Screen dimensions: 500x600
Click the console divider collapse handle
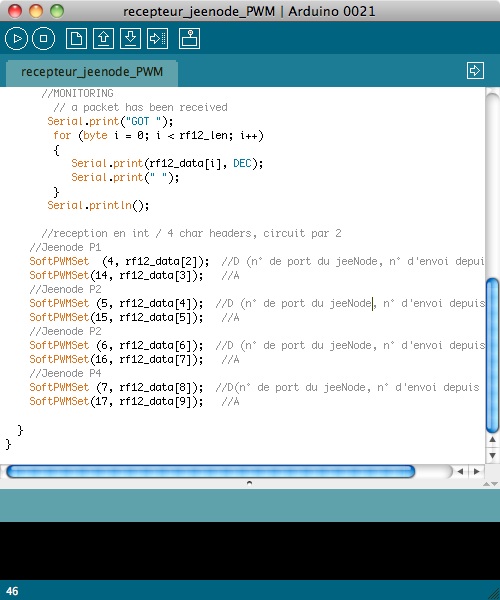coord(249,483)
